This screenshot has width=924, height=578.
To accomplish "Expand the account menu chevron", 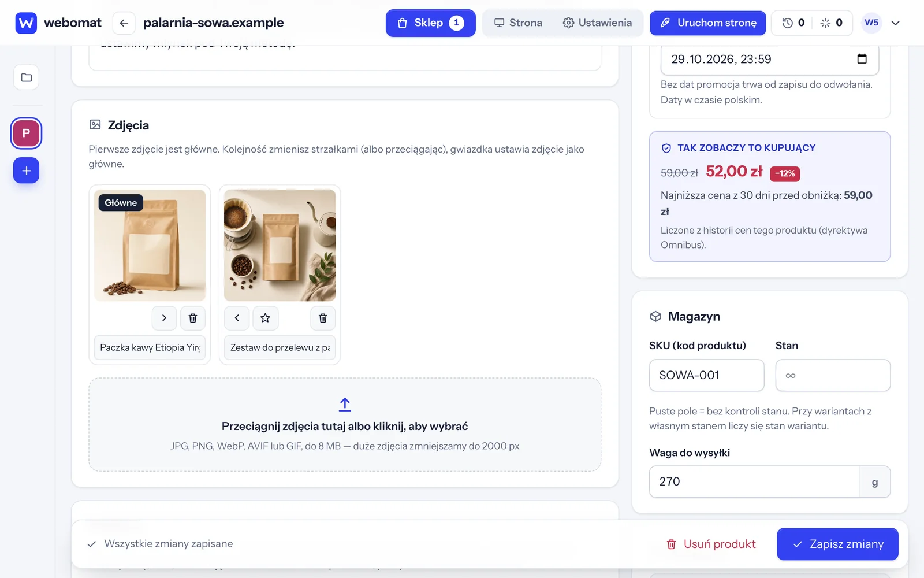I will tap(896, 23).
